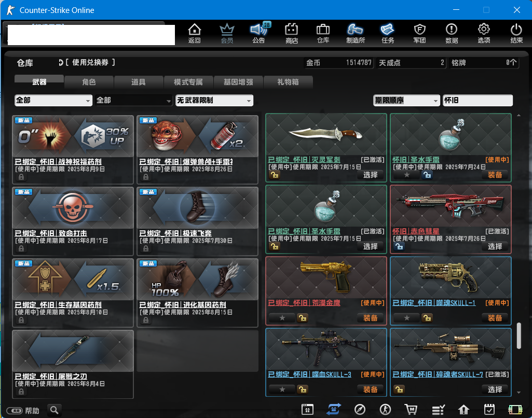
Task: Click 选择 button on 赤色彗星 card
Action: pos(495,246)
